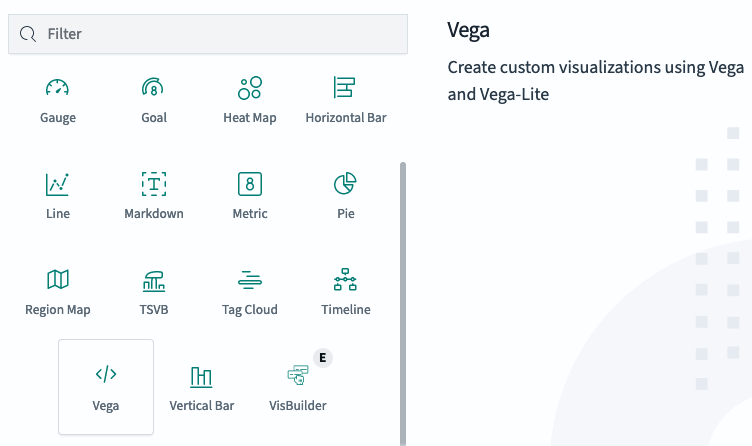Click the Markdown label text

point(154,214)
